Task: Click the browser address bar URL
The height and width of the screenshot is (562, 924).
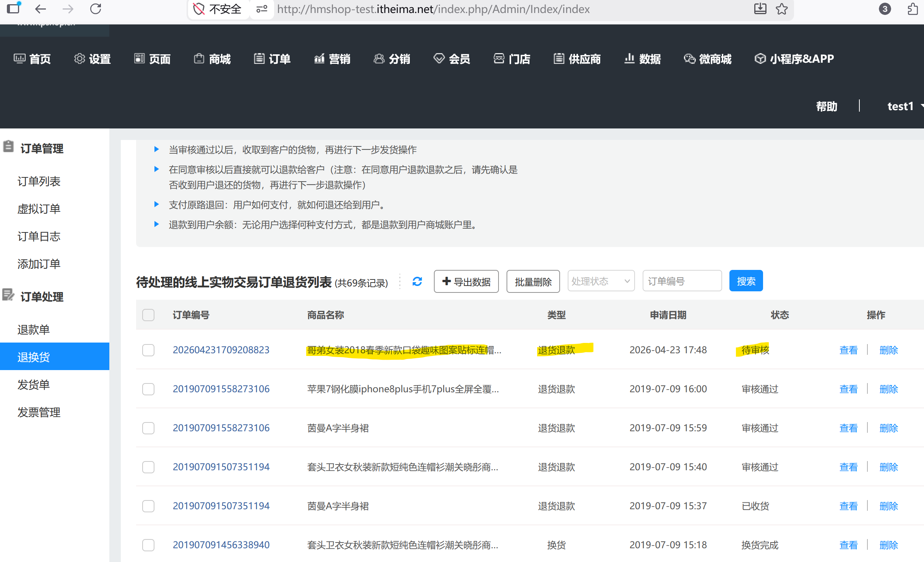Action: point(434,9)
